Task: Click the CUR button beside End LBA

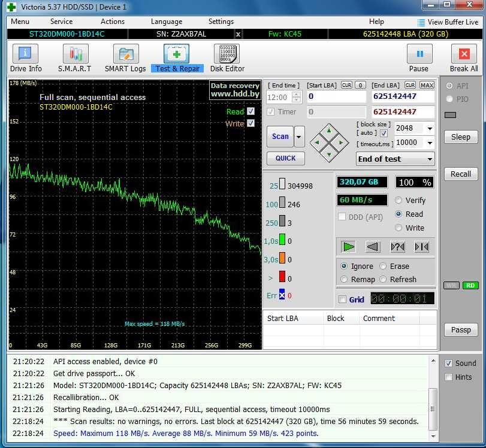Action: point(410,85)
